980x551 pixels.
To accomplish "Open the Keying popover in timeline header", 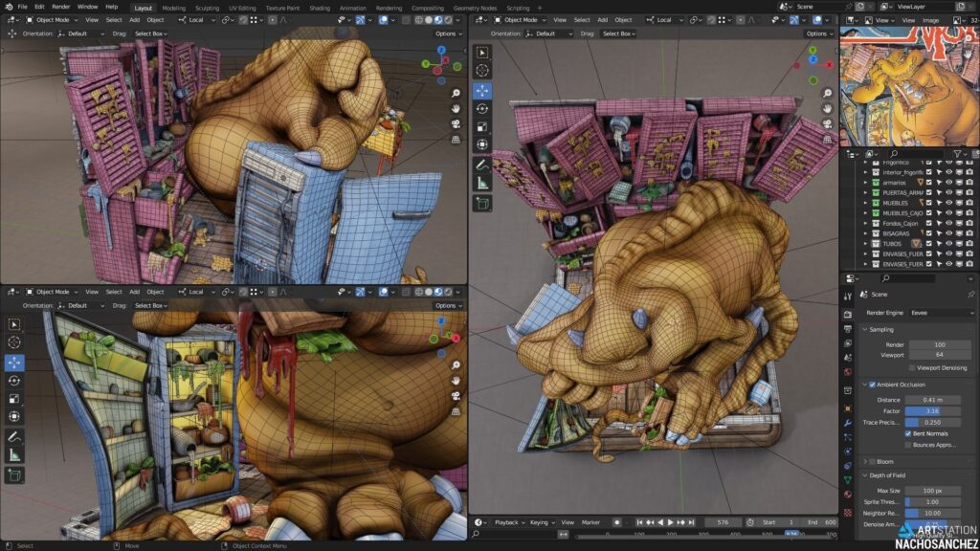I will 541,522.
